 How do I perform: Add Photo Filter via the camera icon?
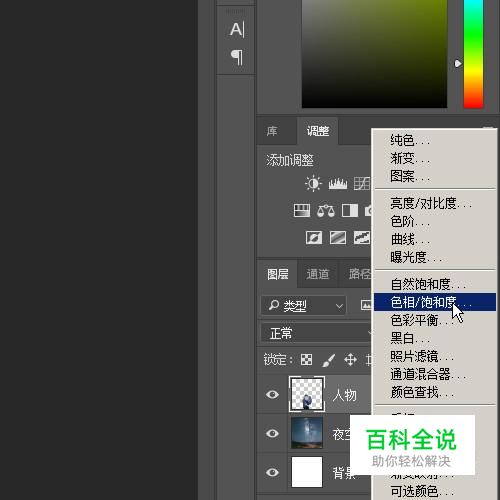click(x=368, y=211)
